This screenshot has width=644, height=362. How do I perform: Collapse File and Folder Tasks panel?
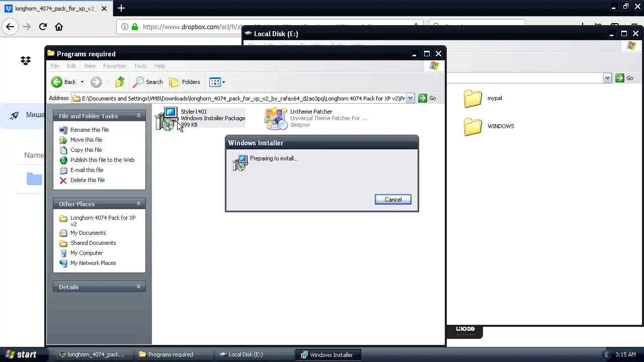(138, 116)
